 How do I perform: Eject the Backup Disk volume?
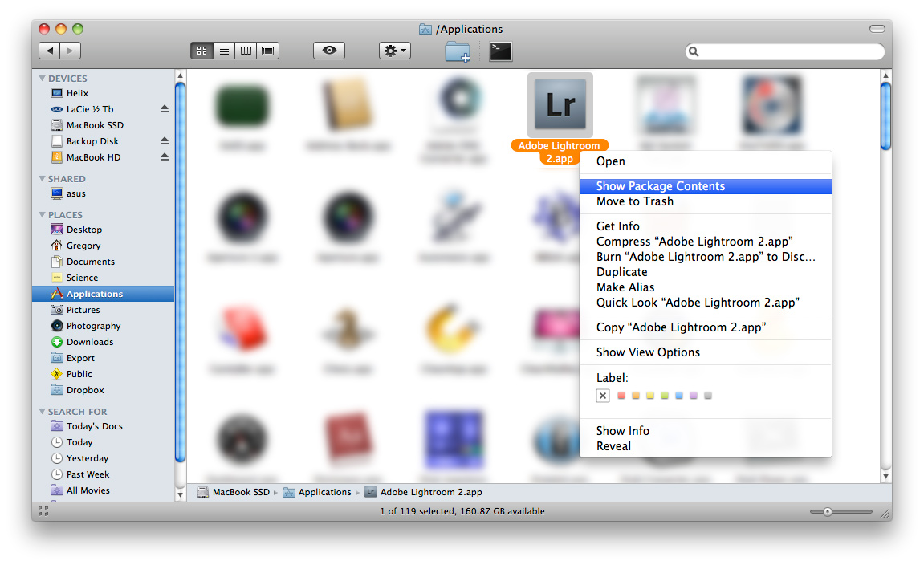tap(165, 140)
